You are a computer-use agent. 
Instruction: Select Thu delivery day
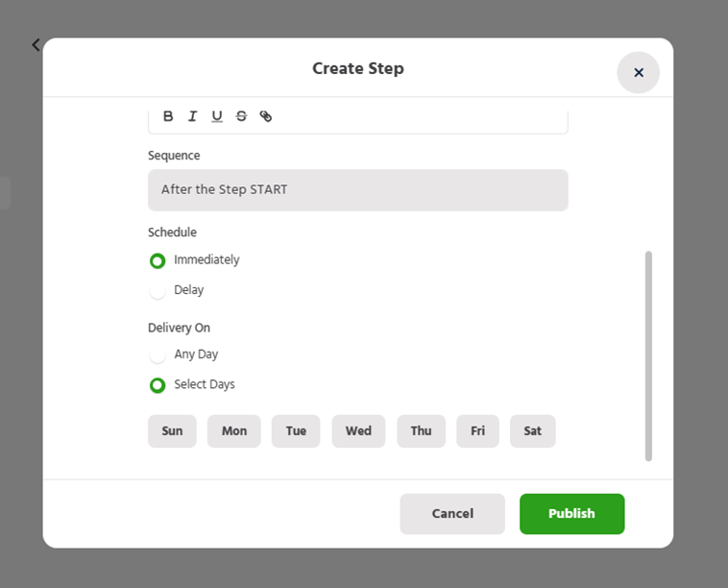(x=421, y=431)
